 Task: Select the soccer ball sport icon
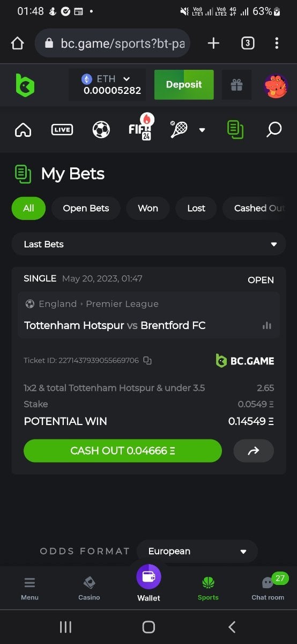point(101,129)
